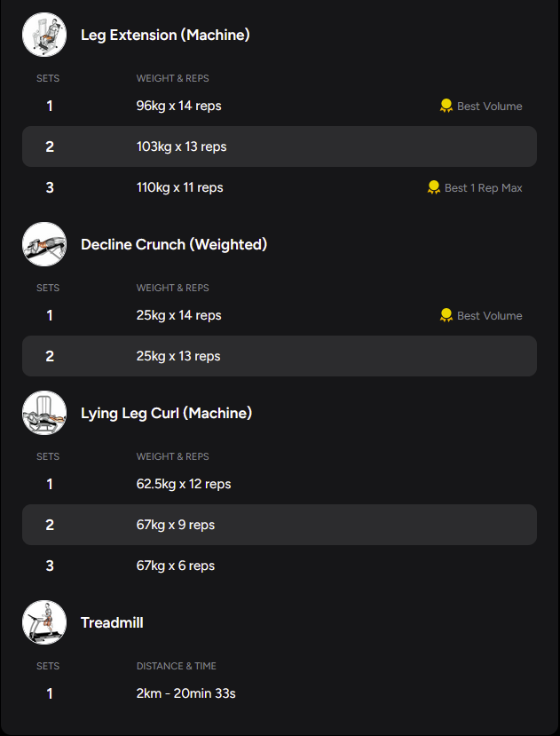The image size is (560, 736).
Task: Click the Decline Crunch exercise icon
Action: click(x=44, y=244)
